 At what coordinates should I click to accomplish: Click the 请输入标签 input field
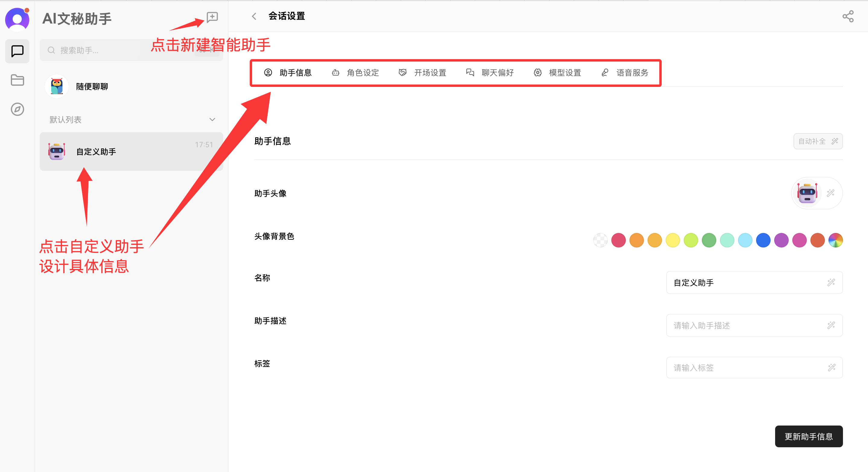point(754,368)
